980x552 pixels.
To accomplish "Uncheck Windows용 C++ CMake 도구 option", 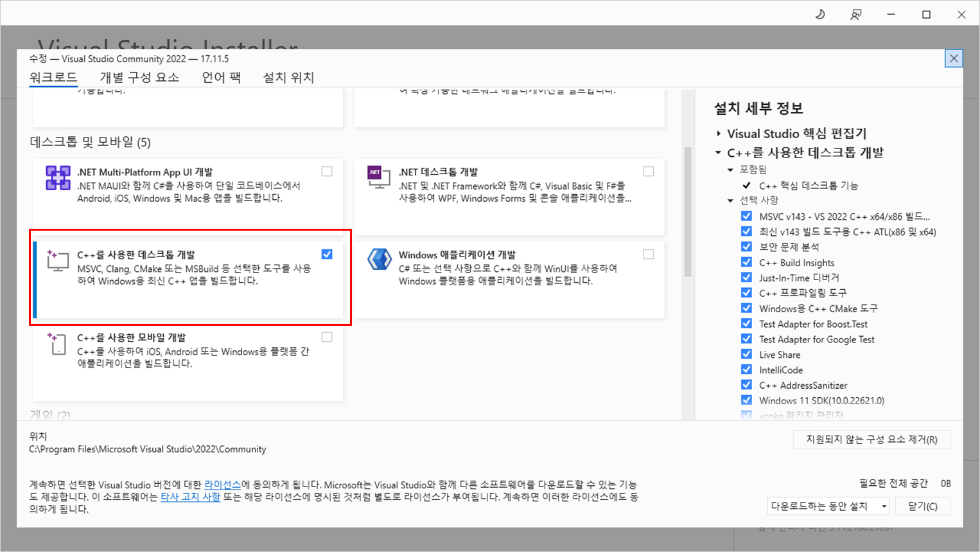I will pos(746,308).
